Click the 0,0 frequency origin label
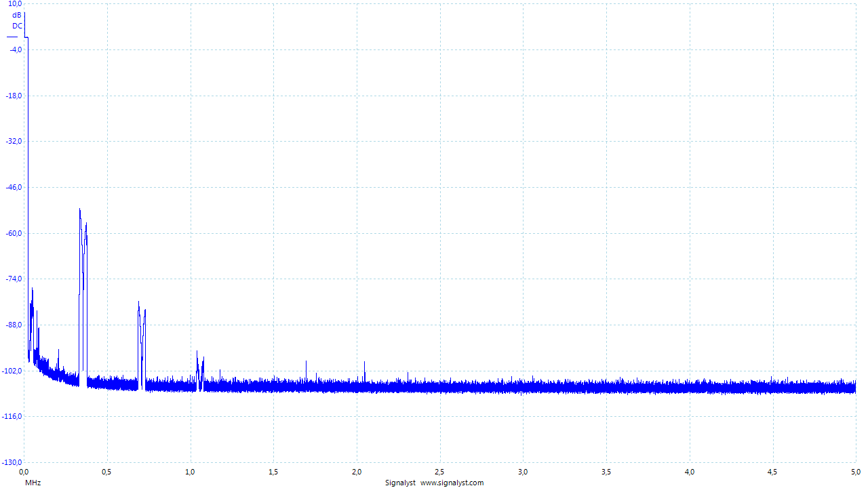868x488 pixels. (24, 471)
